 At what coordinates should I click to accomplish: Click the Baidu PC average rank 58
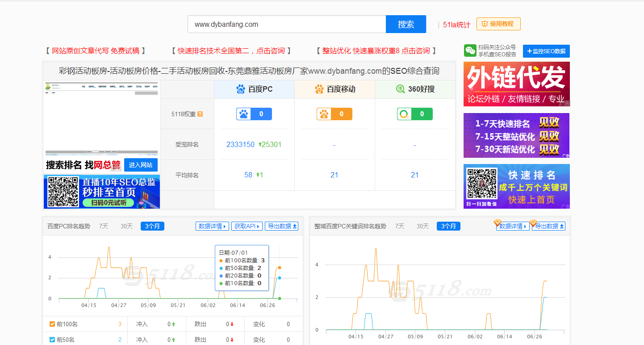pyautogui.click(x=248, y=175)
